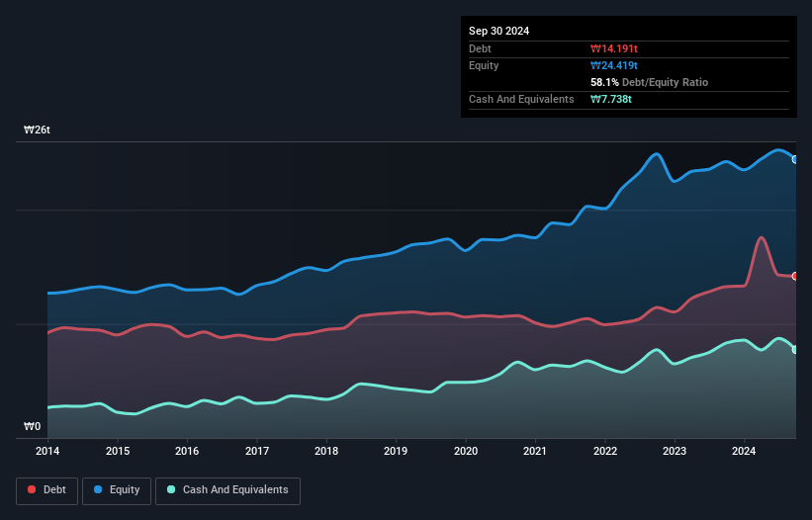Click the Debt label in the tooltip
This screenshot has width=812, height=520.
click(480, 48)
